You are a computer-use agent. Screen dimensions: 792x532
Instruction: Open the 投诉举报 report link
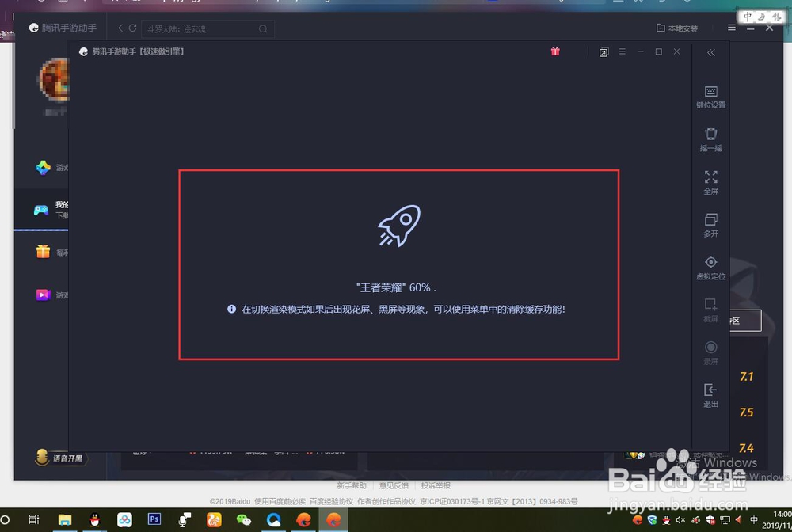436,485
